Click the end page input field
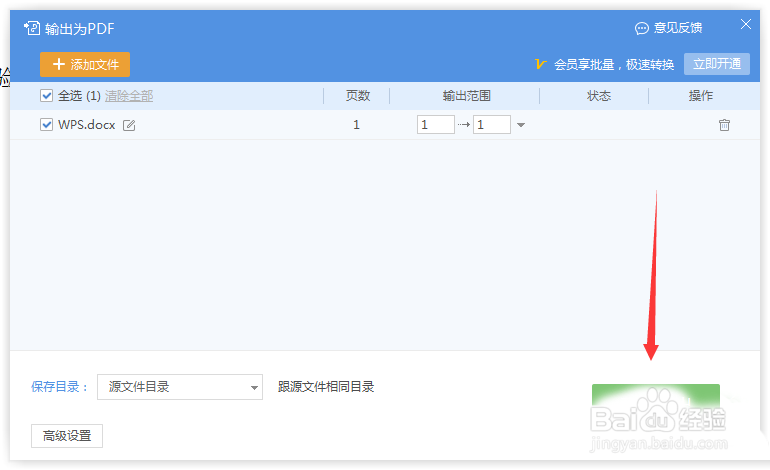This screenshot has height=470, width=770. click(x=492, y=125)
